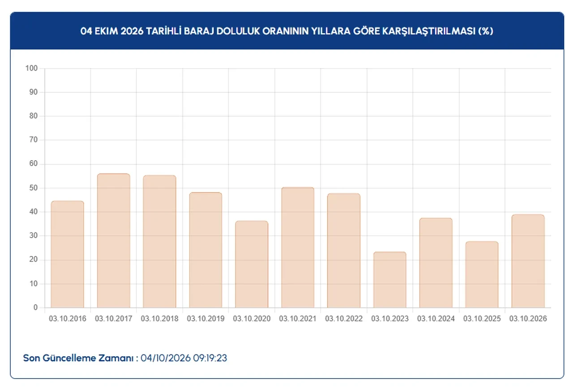573x392 pixels.
Task: Click the y-axis value 90
Action: [34, 92]
